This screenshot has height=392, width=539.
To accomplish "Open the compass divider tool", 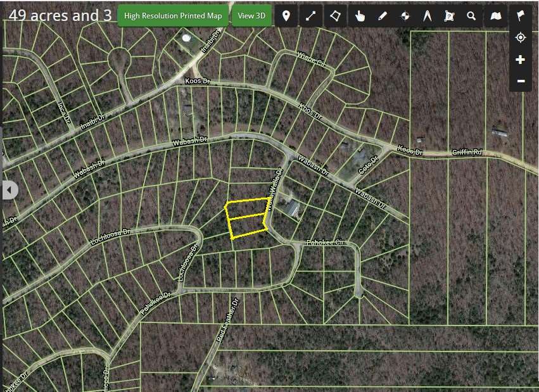I will click(427, 16).
